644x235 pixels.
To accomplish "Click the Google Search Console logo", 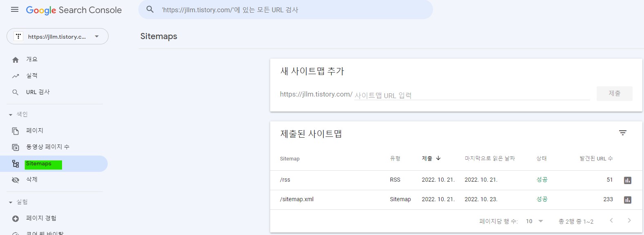I will click(x=74, y=10).
